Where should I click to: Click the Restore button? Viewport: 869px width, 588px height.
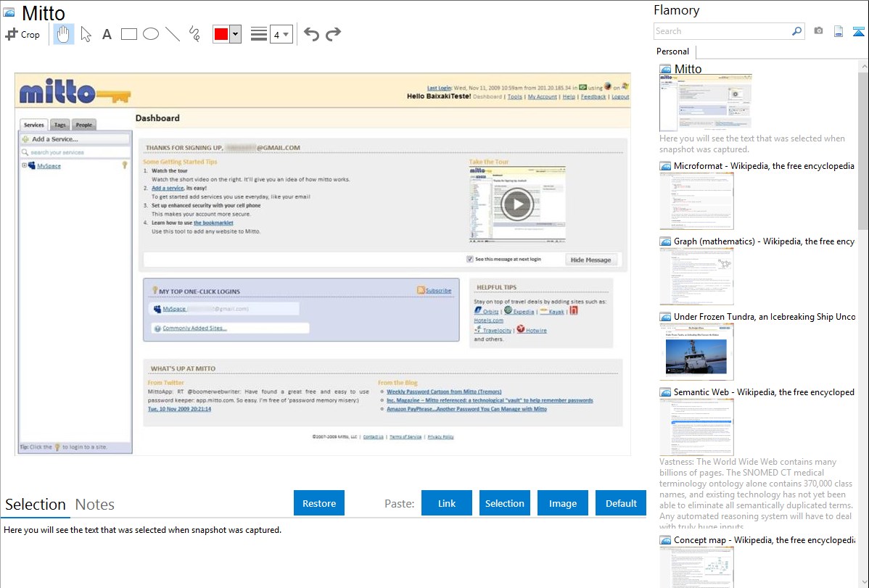(x=319, y=503)
